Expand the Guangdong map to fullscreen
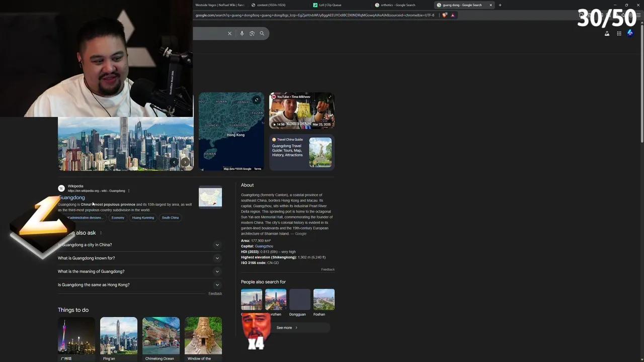The height and width of the screenshot is (362, 644). pos(257,100)
